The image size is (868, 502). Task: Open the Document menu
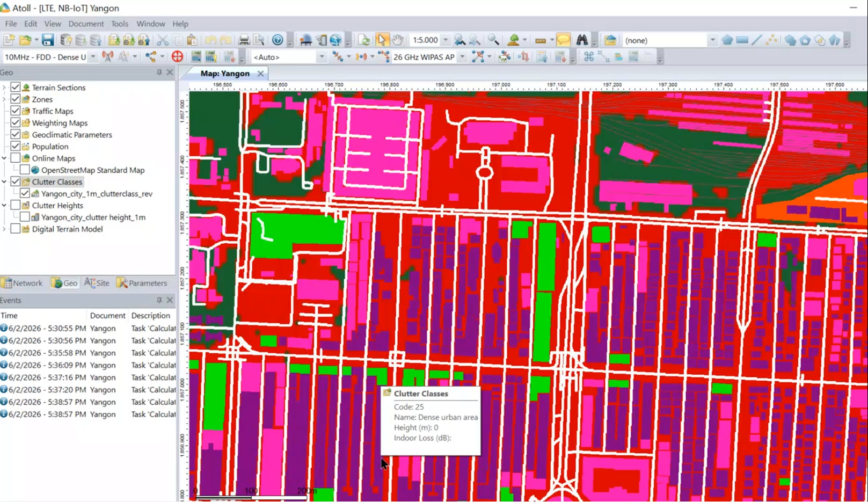[x=86, y=24]
